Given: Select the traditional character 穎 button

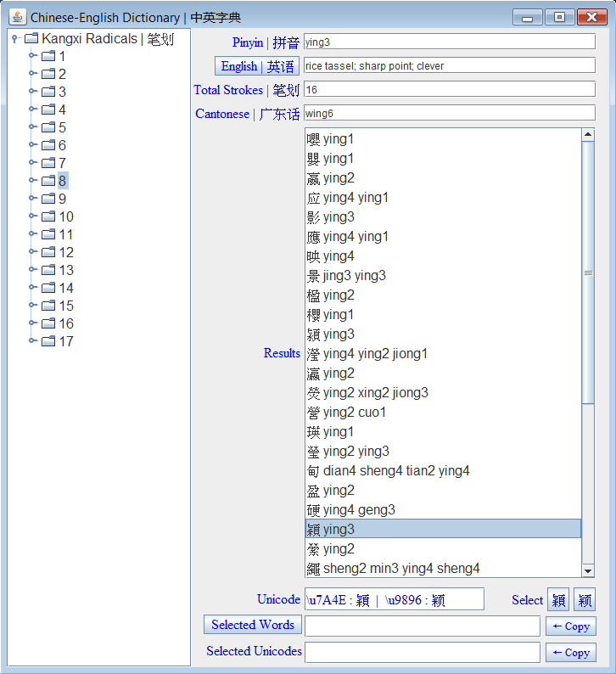Looking at the screenshot, I should click(557, 600).
